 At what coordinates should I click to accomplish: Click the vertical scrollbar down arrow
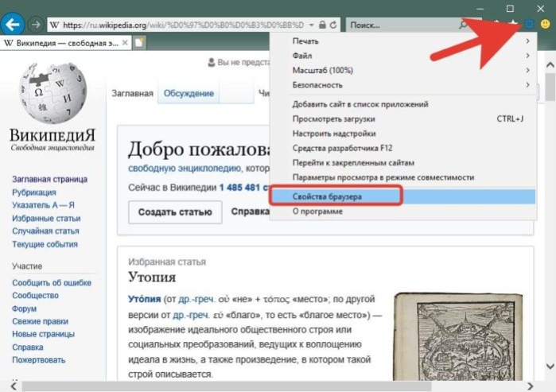(550, 366)
